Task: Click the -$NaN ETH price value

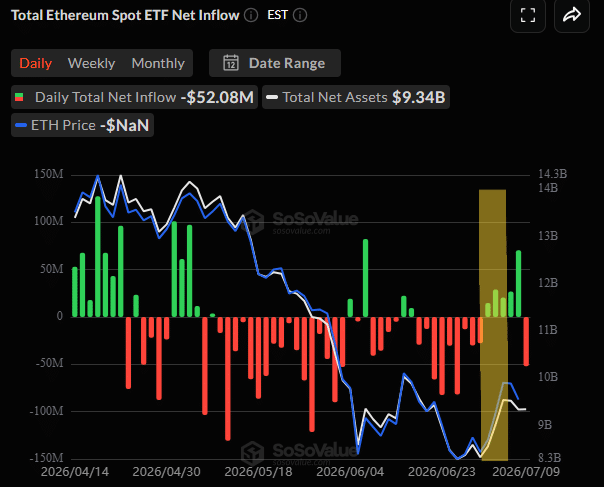Action: pos(124,125)
